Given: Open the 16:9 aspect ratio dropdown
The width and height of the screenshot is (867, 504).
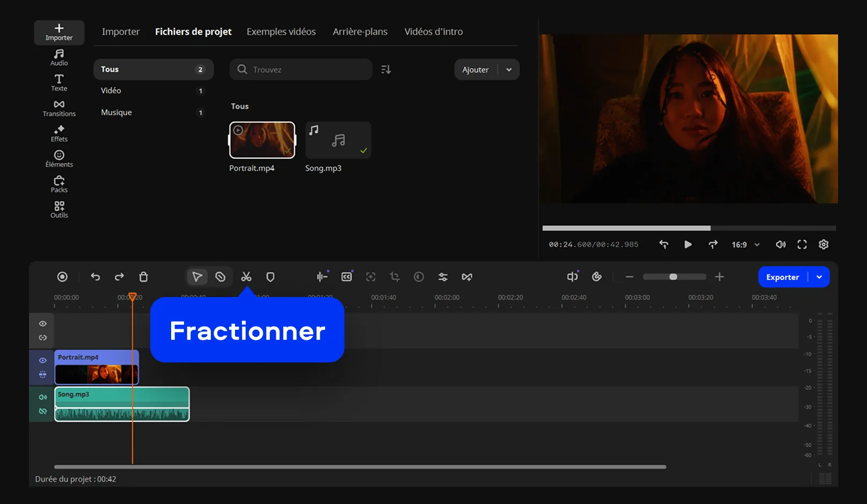Looking at the screenshot, I should 745,244.
